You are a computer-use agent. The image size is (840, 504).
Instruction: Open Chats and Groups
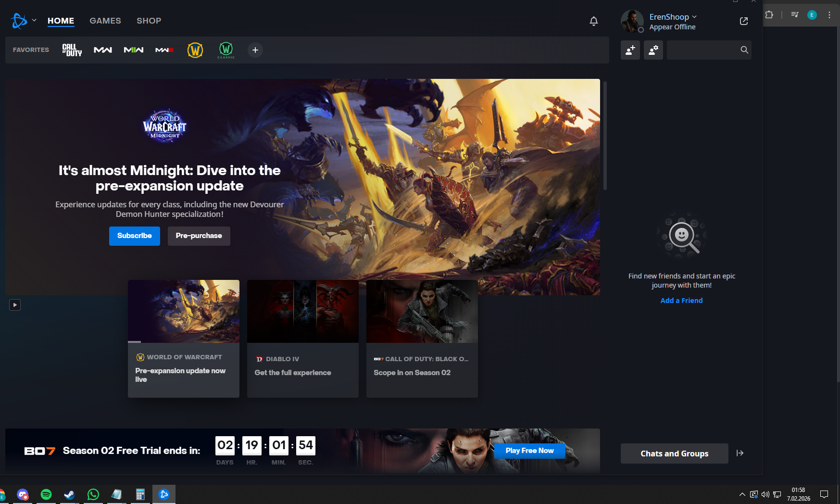[x=675, y=454]
